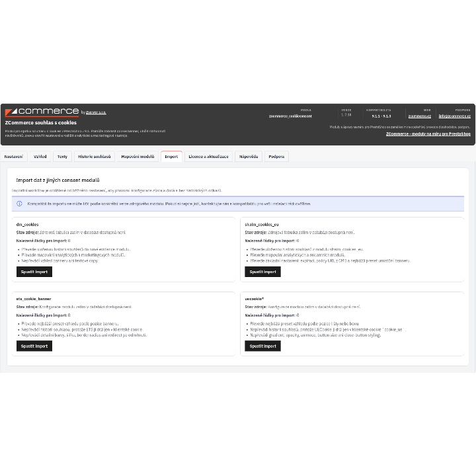
Task: Click the info@zcommerce.cz support link
Action: [454, 116]
